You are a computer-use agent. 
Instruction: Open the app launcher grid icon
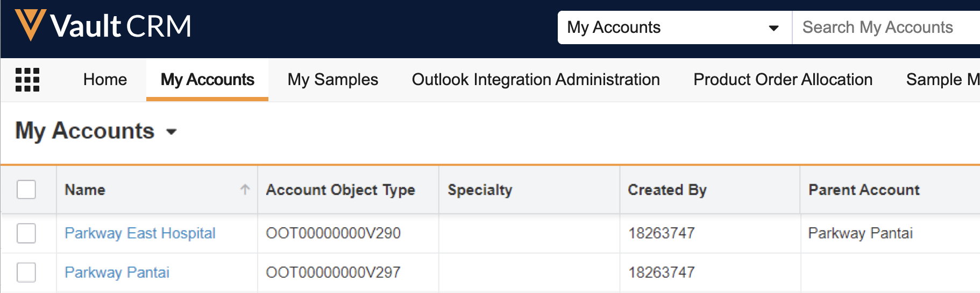point(27,80)
